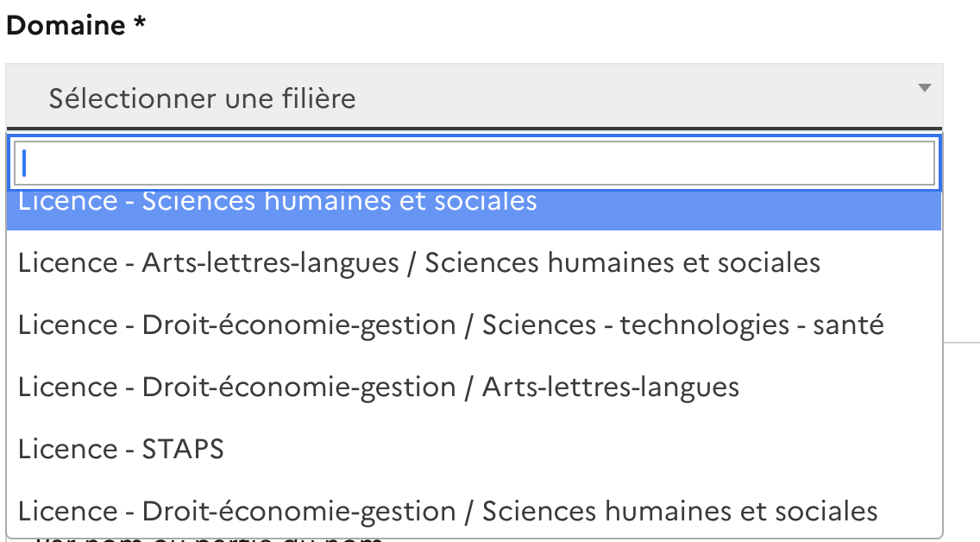Close the dropdown via the small triangle
980x542 pixels.
pos(924,88)
